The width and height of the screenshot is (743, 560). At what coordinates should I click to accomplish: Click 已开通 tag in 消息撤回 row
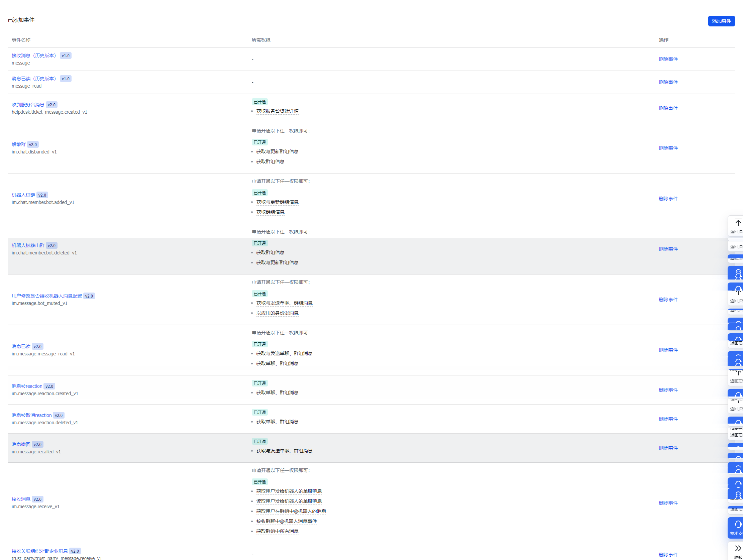(x=259, y=441)
